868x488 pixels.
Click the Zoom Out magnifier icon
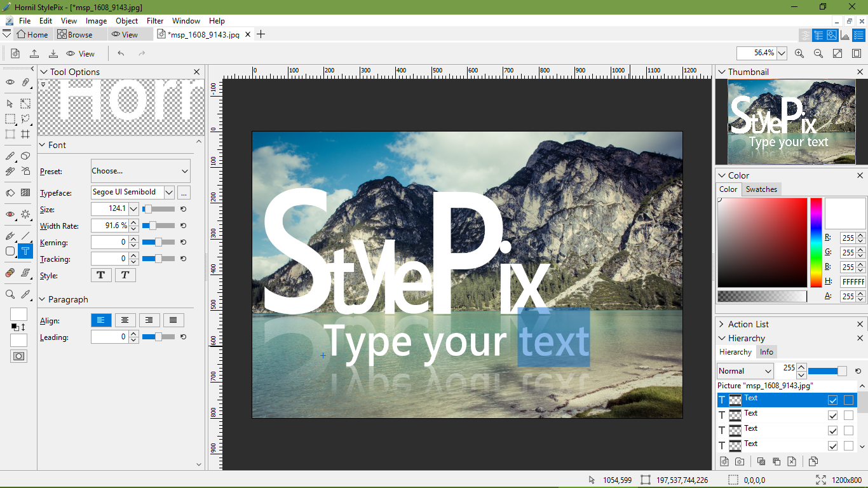(818, 53)
